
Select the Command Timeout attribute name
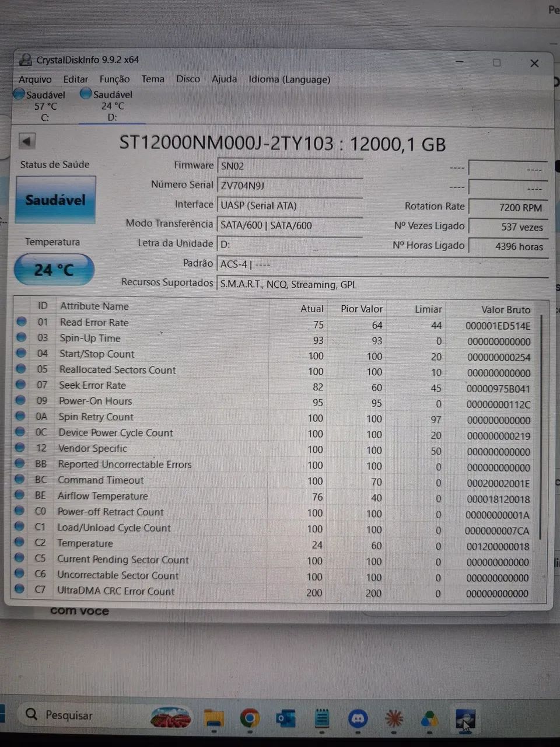click(100, 480)
